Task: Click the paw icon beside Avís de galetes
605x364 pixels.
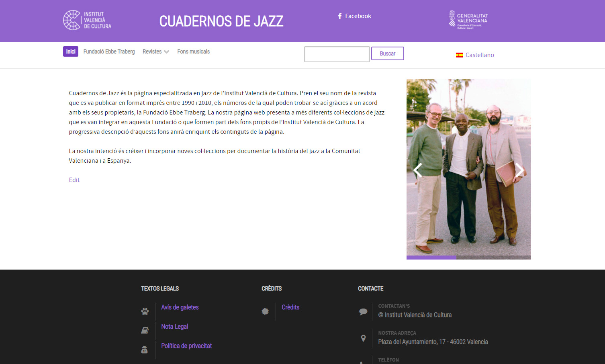Action: [x=145, y=311]
